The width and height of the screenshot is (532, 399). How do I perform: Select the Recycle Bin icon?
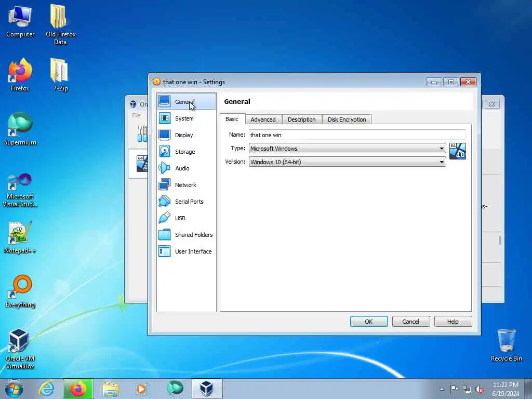point(506,345)
